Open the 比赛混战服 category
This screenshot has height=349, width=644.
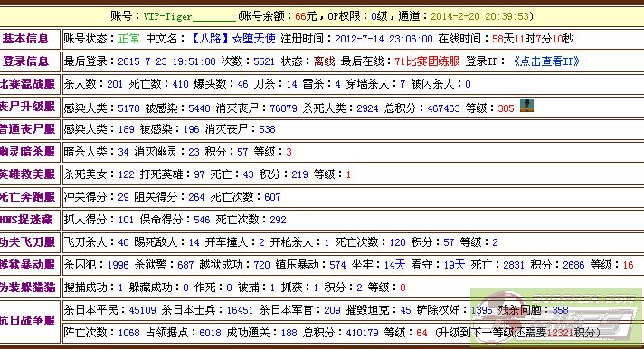27,84
